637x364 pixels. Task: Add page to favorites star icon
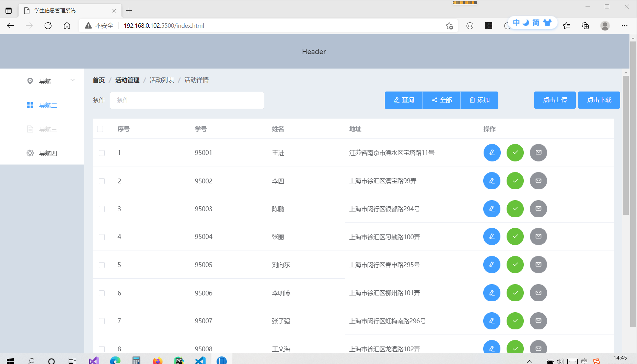tap(449, 26)
